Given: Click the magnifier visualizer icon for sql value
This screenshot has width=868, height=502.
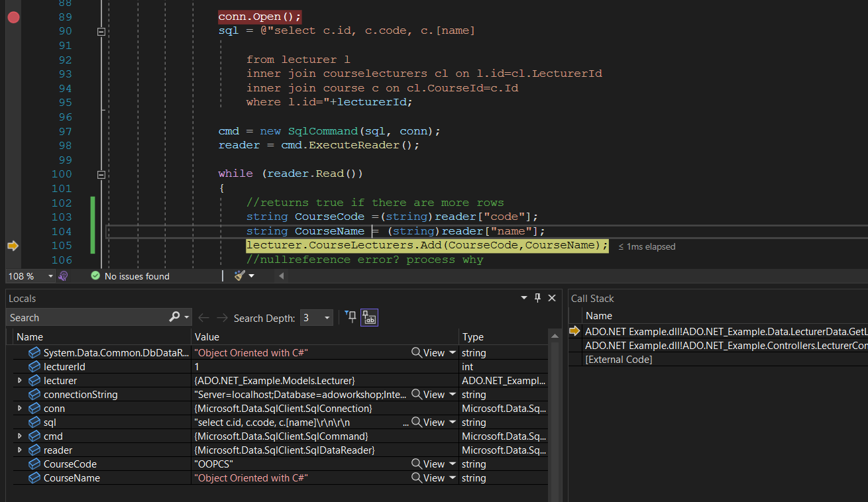Looking at the screenshot, I should [417, 423].
